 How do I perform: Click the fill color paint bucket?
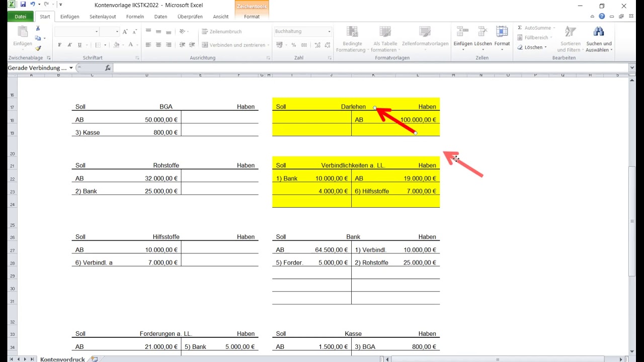[116, 45]
